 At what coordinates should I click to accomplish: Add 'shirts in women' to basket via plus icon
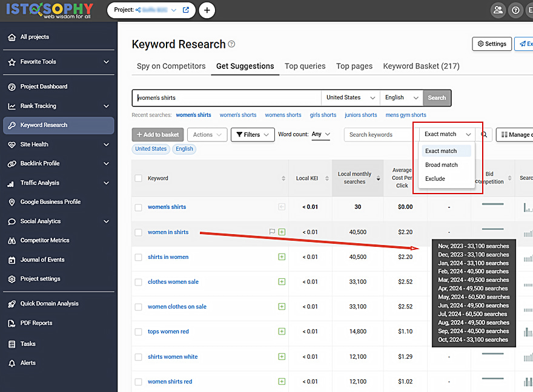282,257
